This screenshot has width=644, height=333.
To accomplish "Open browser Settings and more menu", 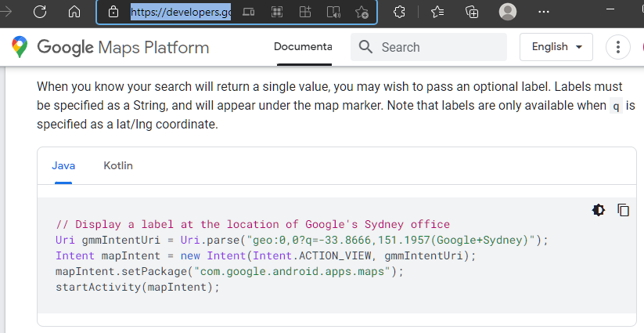I will pos(543,12).
